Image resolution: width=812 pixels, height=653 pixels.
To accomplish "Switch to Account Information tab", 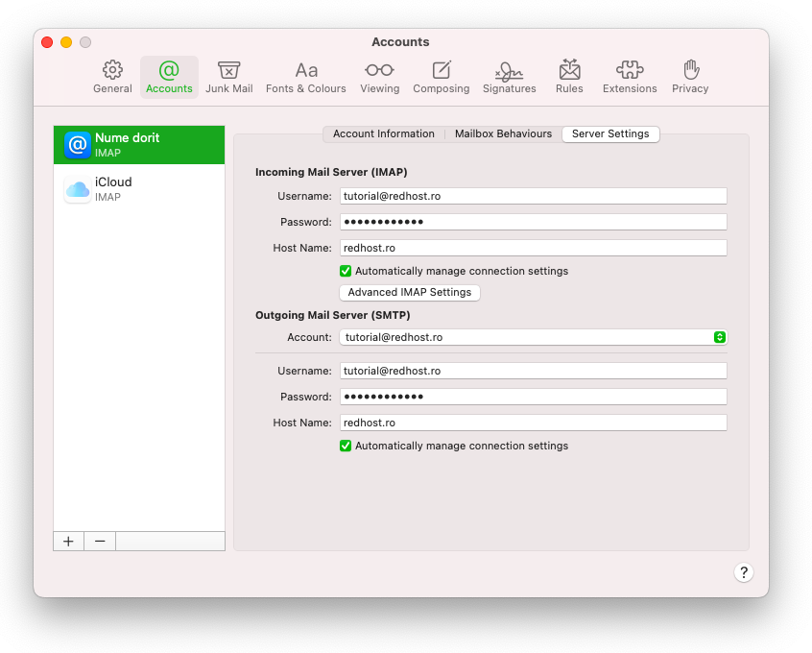I will coord(383,134).
